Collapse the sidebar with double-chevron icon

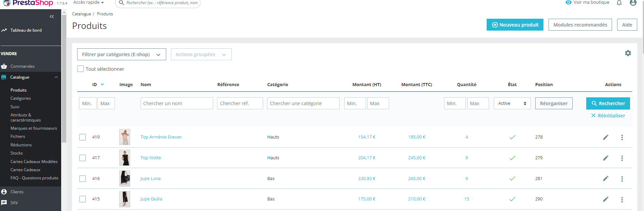tap(52, 16)
